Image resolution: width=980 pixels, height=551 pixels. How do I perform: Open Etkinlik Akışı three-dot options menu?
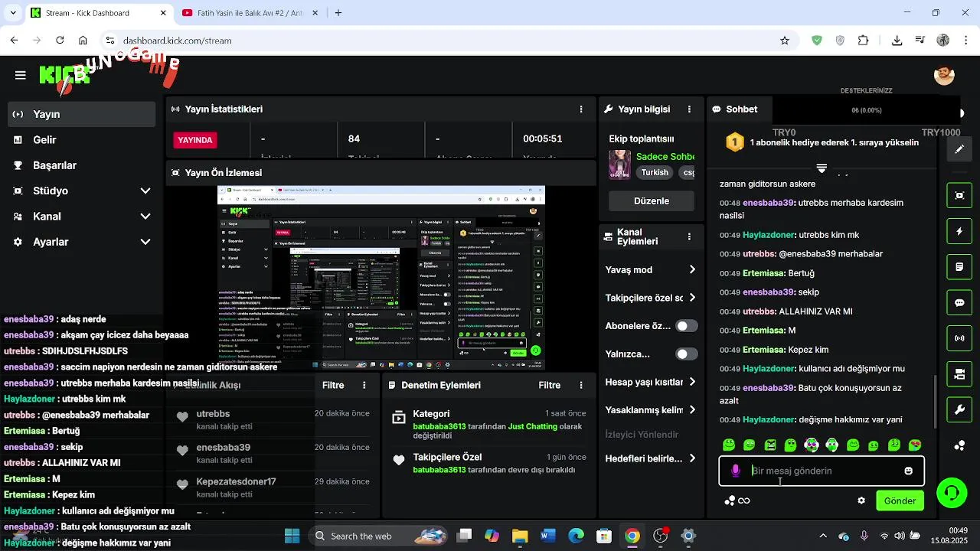coord(364,385)
